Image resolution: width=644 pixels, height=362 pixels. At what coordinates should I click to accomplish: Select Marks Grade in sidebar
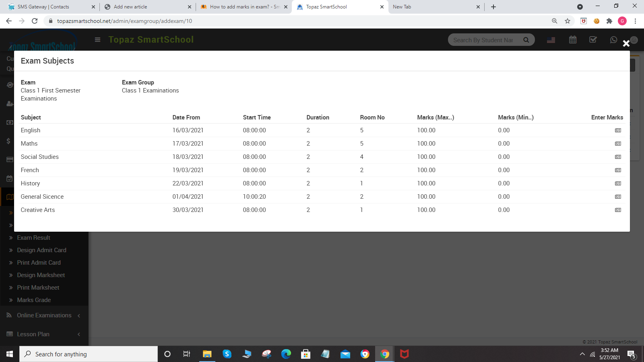(34, 300)
